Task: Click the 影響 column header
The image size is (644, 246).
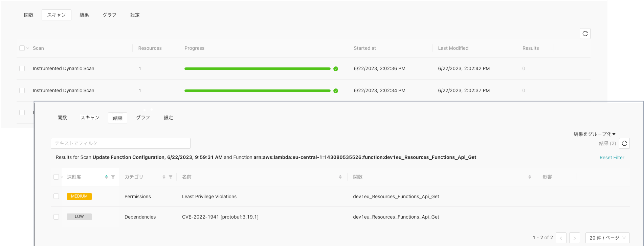Action: [547, 177]
